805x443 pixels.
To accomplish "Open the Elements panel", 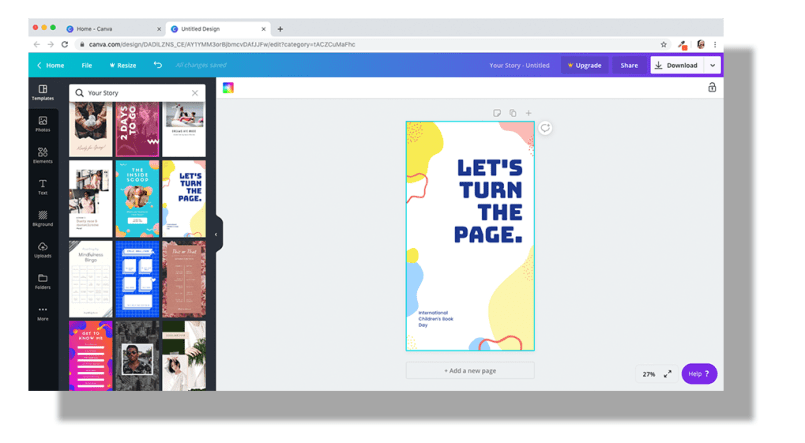I will tap(43, 155).
